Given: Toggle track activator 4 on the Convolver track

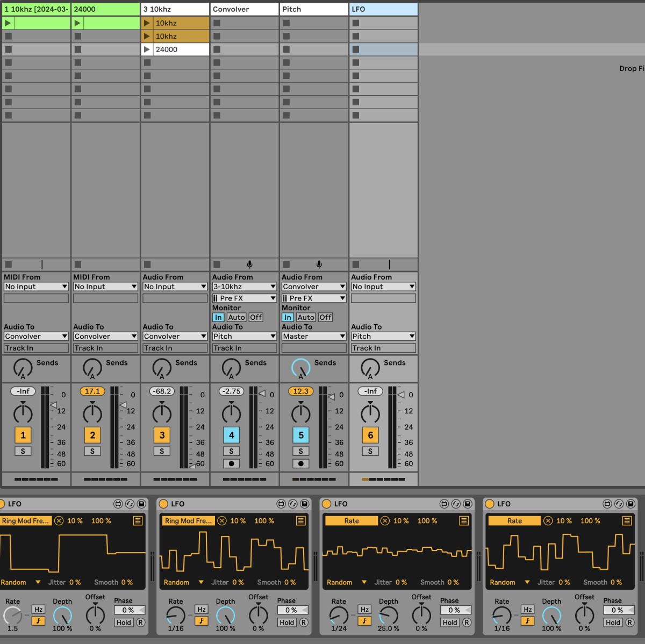Looking at the screenshot, I should click(231, 435).
